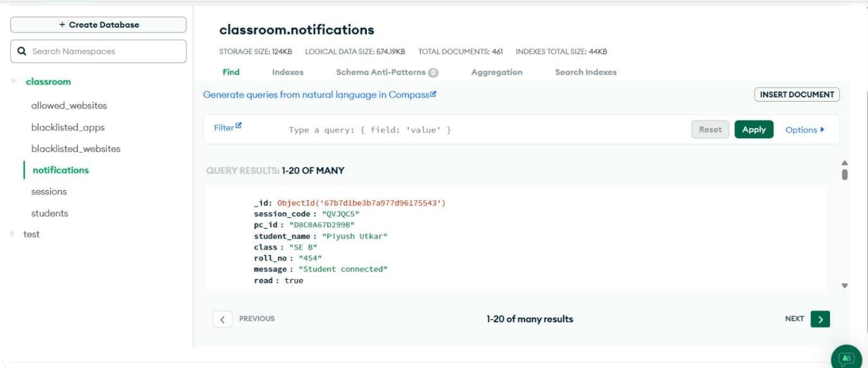Open the Aggregation tab
868x368 pixels.
(497, 72)
